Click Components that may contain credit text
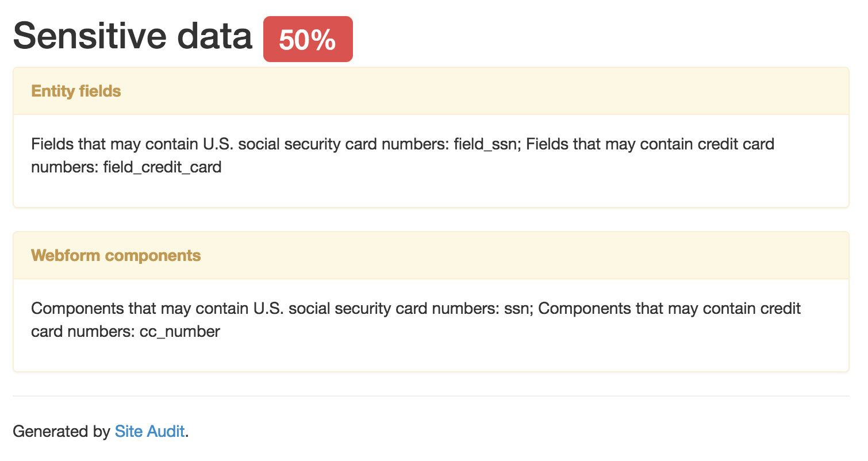 click(x=669, y=308)
